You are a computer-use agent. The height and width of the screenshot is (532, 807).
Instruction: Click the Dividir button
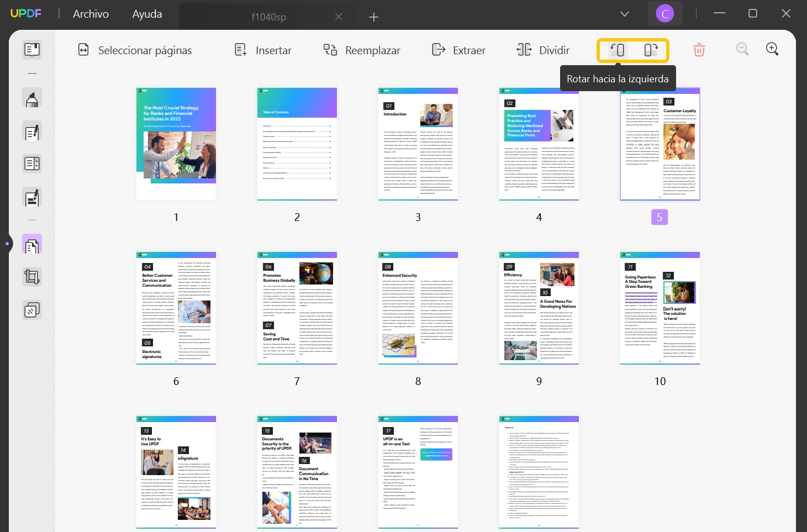tap(543, 50)
